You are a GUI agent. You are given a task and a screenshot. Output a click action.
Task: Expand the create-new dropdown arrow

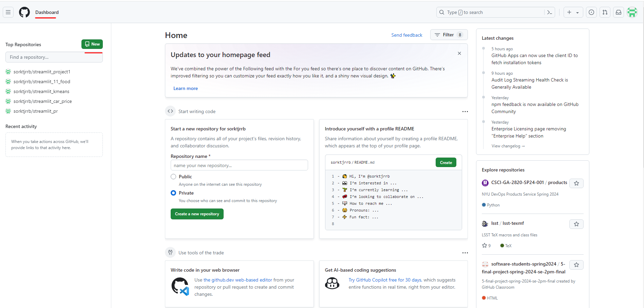click(x=577, y=13)
